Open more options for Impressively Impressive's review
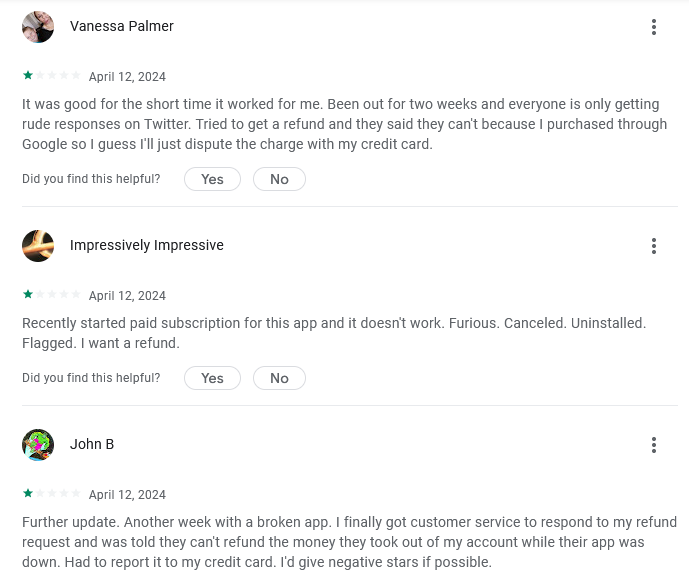This screenshot has height=578, width=689. point(654,246)
